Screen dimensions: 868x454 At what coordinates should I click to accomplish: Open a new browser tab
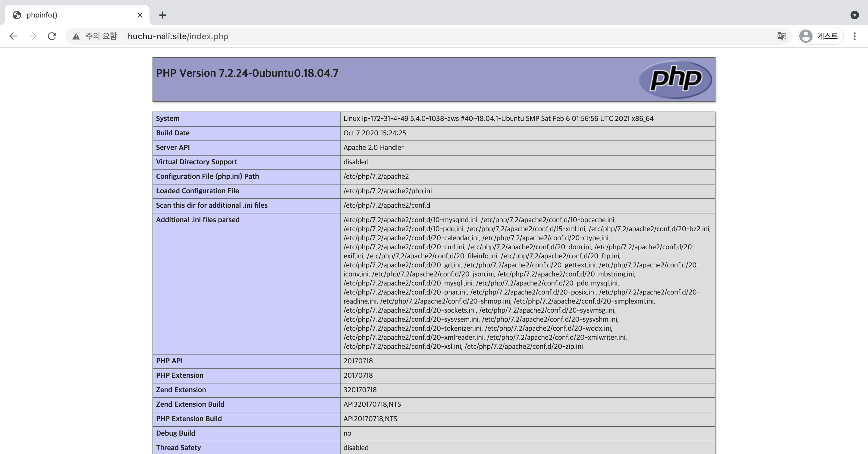click(163, 15)
